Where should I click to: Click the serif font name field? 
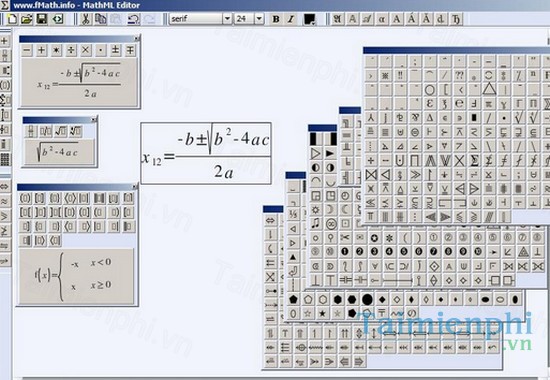coord(196,19)
